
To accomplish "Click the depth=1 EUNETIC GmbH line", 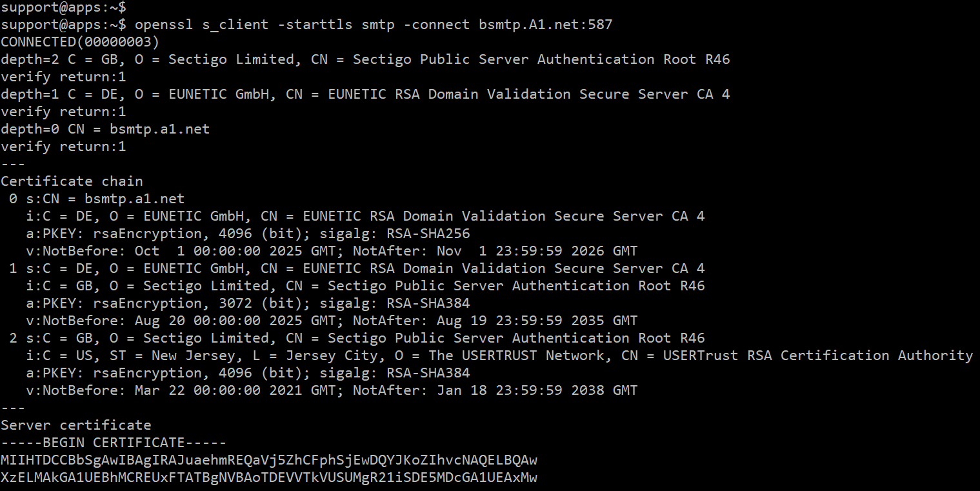I will [365, 94].
